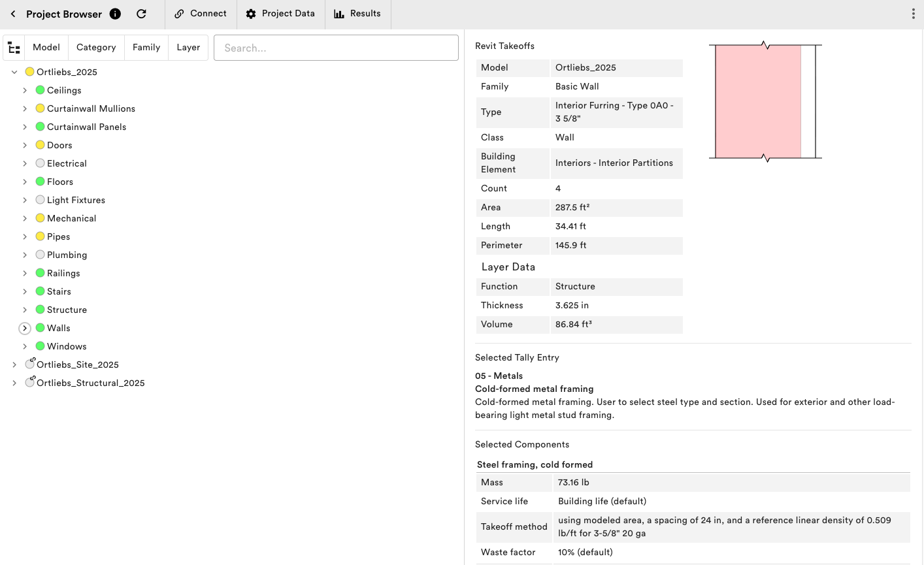Click the tree hierarchy view icon

(x=14, y=48)
